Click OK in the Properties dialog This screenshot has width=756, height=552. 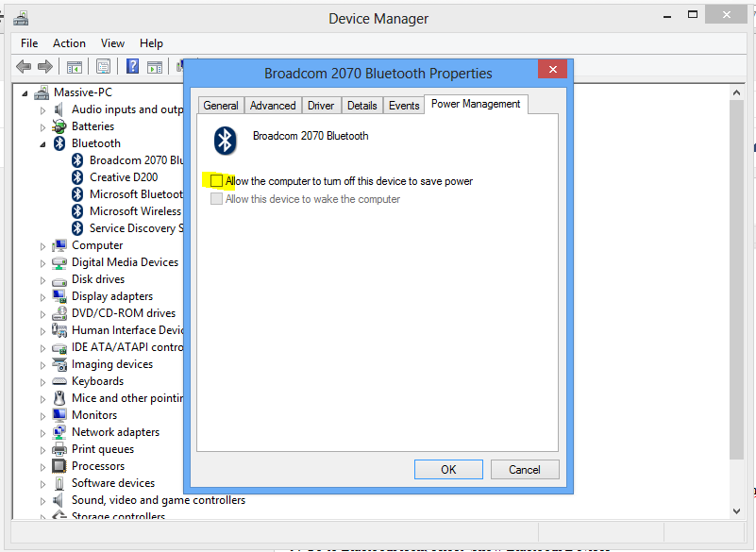[x=448, y=470]
